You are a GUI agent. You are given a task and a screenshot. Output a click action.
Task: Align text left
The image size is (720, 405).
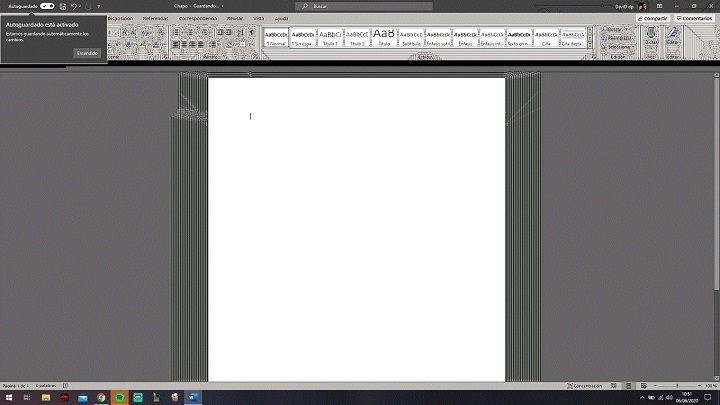tap(176, 45)
